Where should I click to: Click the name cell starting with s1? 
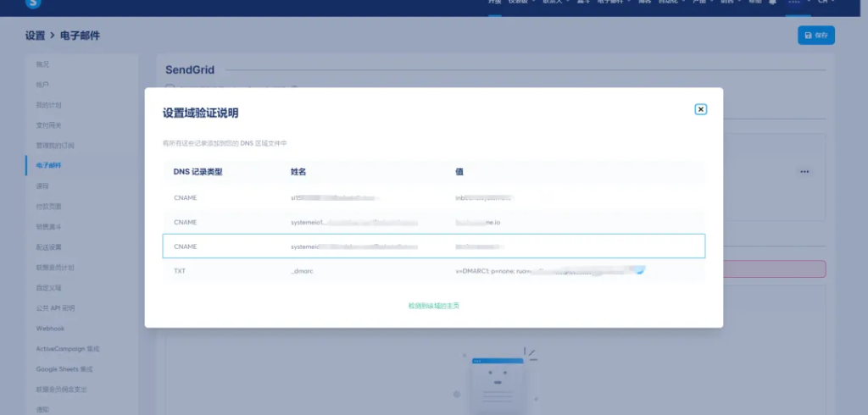tap(336, 197)
